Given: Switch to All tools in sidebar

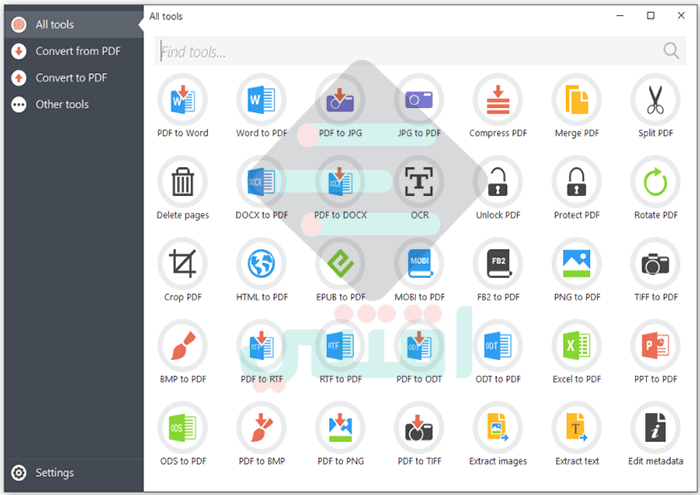Looking at the screenshot, I should click(x=74, y=25).
